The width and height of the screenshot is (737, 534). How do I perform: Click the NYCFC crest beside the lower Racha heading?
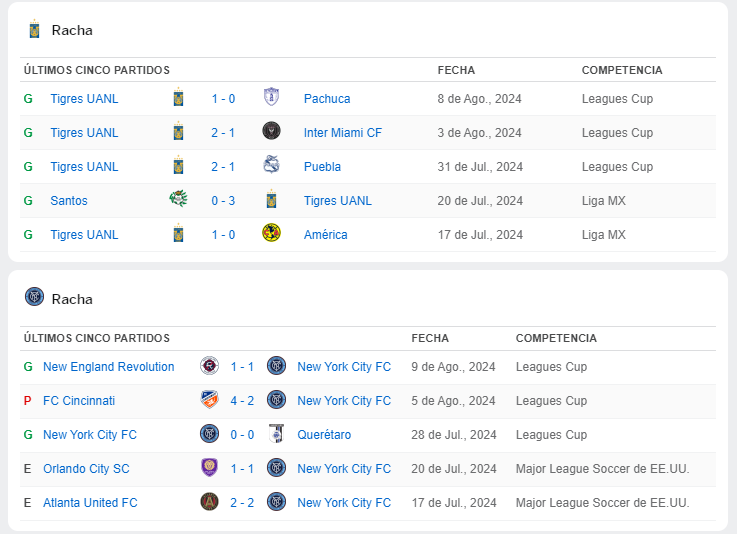[35, 298]
